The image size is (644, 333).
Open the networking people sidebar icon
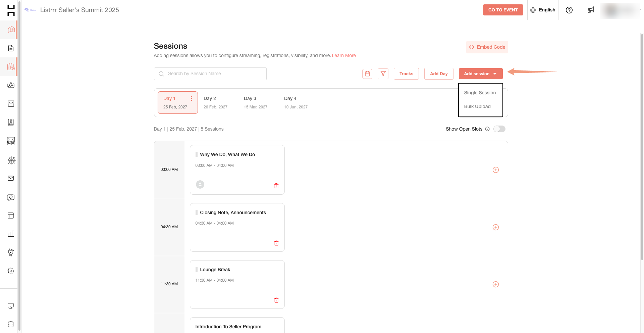[11, 160]
